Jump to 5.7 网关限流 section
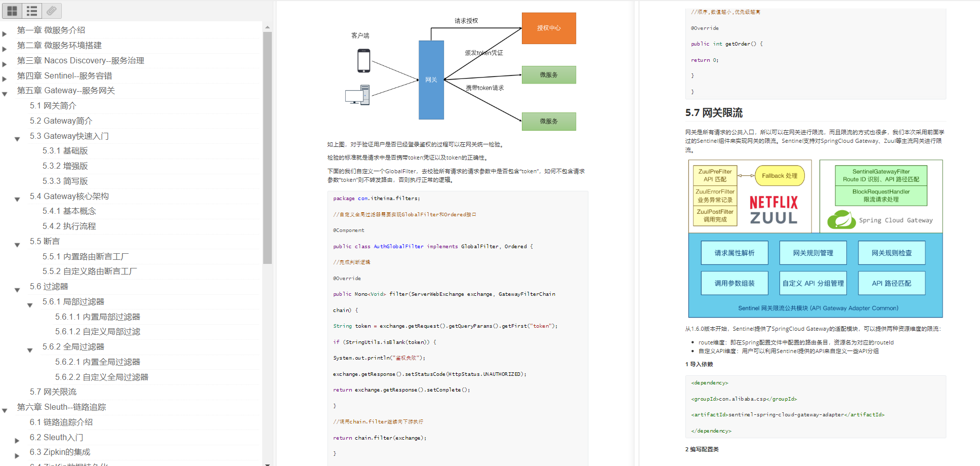The width and height of the screenshot is (980, 466). (x=53, y=392)
